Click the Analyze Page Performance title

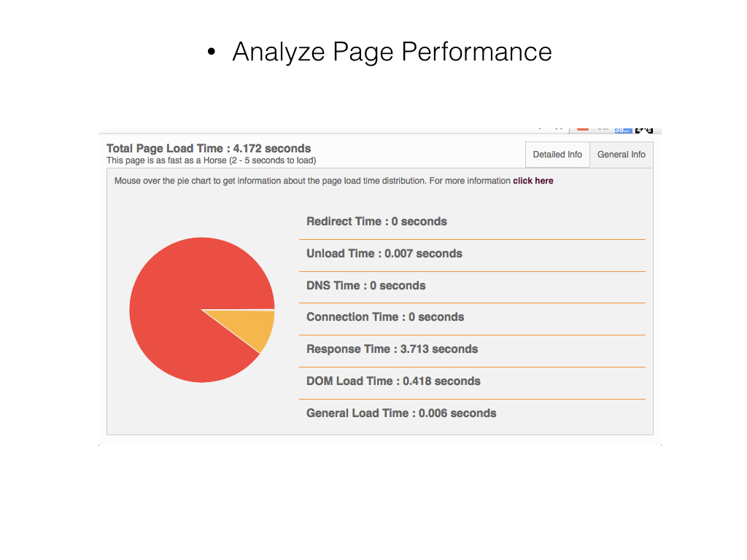click(x=392, y=52)
